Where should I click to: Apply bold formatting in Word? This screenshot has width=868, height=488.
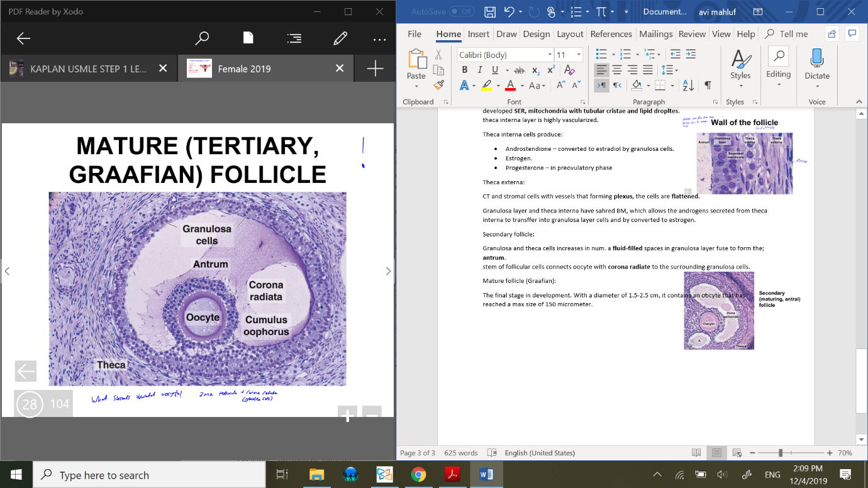coord(465,70)
